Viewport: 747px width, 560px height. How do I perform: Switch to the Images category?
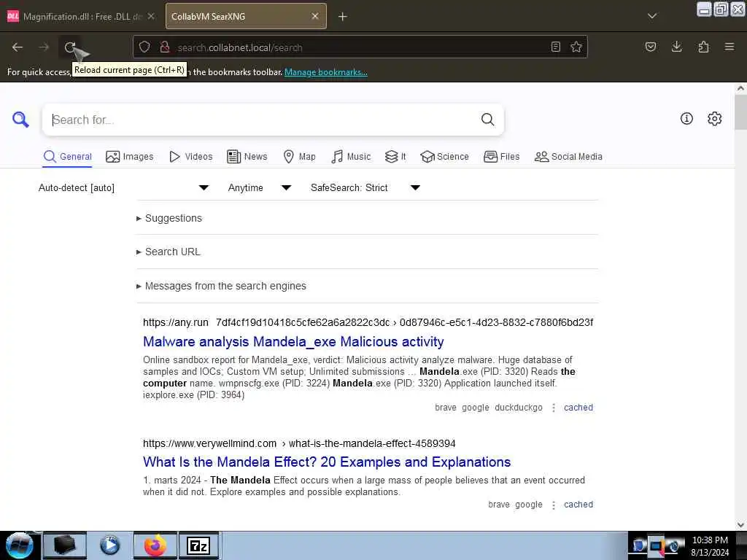(130, 157)
